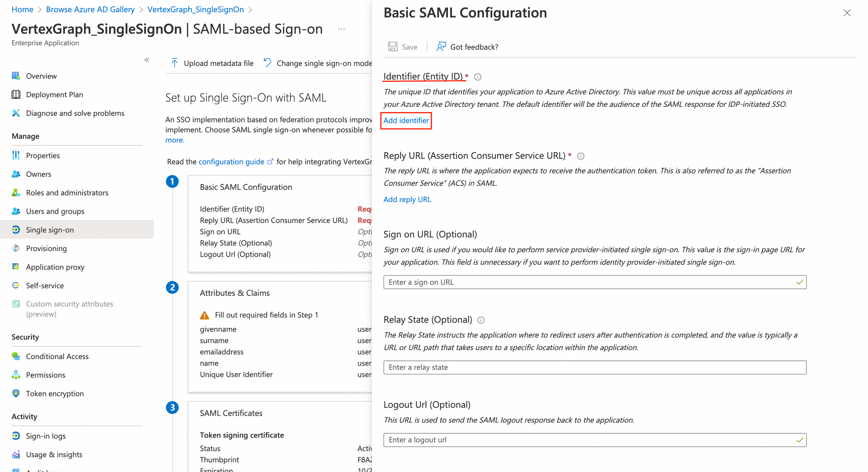The width and height of the screenshot is (868, 472).
Task: Open the ellipsis more options menu
Action: [x=342, y=29]
